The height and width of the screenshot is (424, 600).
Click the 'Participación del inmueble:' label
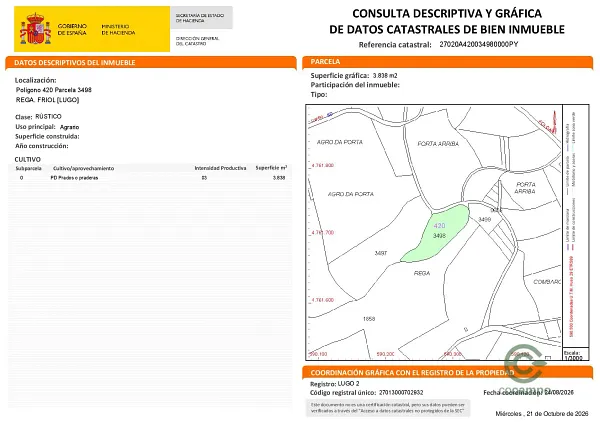355,85
